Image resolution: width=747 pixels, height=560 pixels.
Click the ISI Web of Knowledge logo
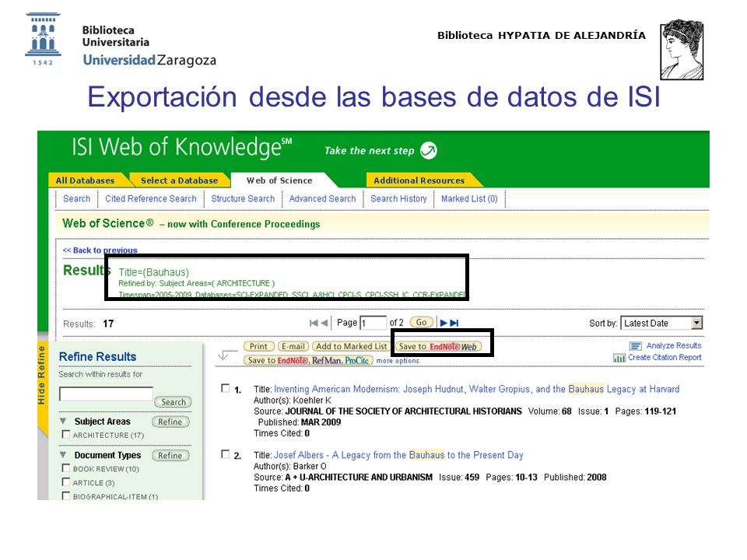point(181,146)
